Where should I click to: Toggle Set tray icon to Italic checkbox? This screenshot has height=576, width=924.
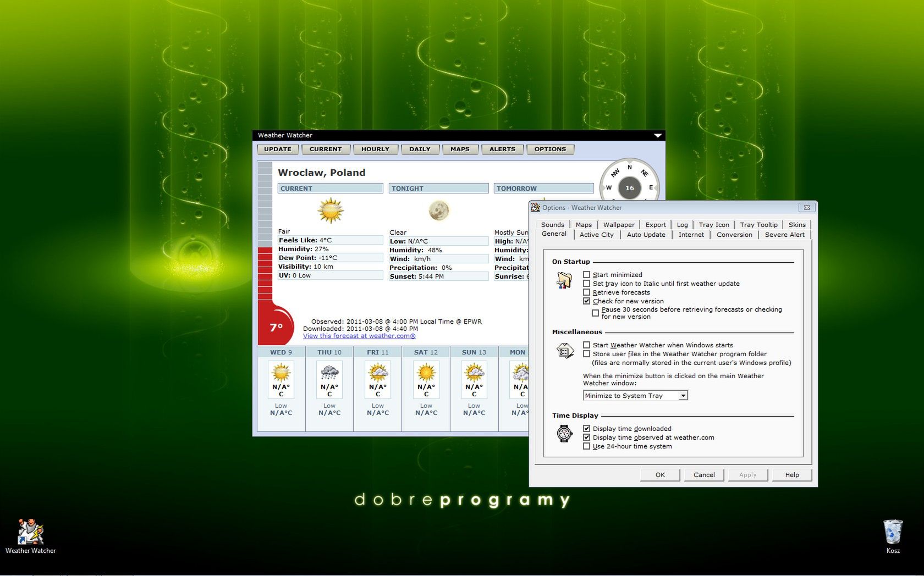pos(586,284)
